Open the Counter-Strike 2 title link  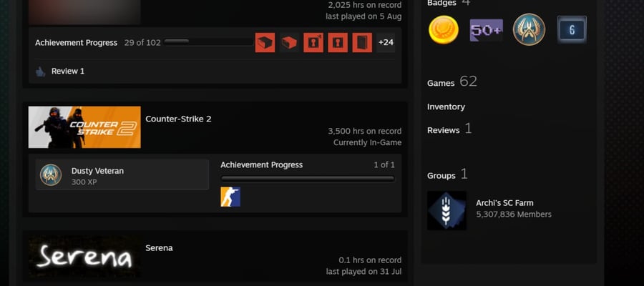coord(178,119)
